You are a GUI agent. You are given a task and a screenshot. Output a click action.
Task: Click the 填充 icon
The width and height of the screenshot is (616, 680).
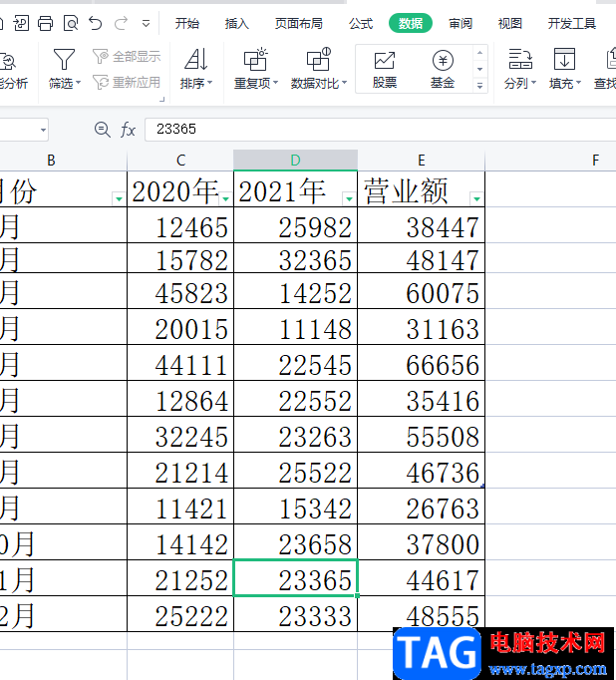point(564,60)
